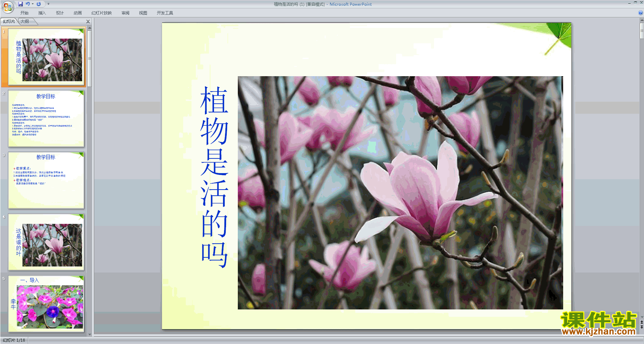Open the 插入 ribbon tab
The image size is (644, 344).
coord(42,13)
